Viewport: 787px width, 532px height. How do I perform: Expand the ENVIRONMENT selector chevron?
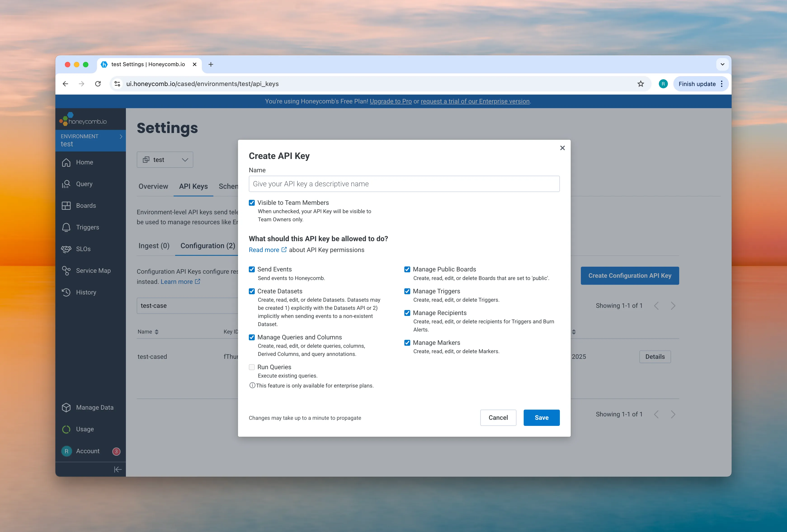point(121,137)
